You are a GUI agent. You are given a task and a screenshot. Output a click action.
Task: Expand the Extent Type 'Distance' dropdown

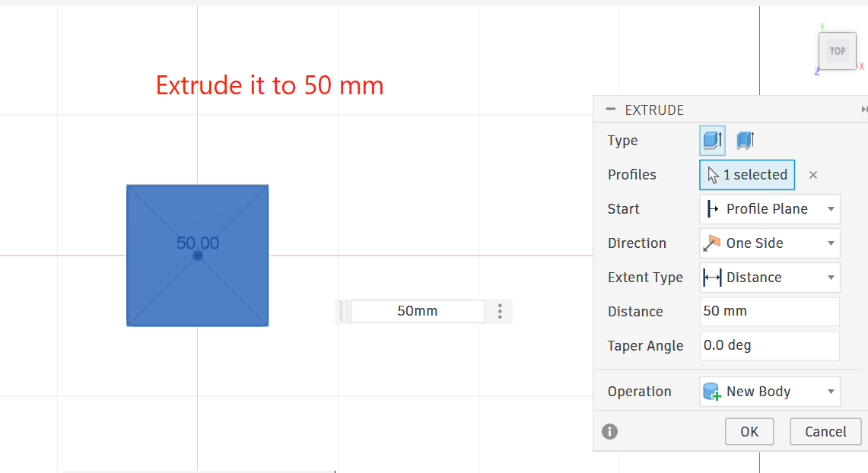click(769, 278)
